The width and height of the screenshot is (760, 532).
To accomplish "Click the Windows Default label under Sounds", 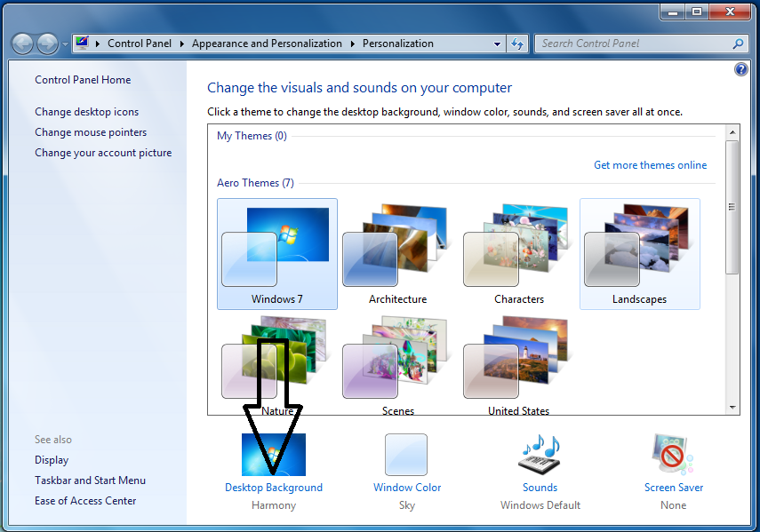I will point(540,505).
